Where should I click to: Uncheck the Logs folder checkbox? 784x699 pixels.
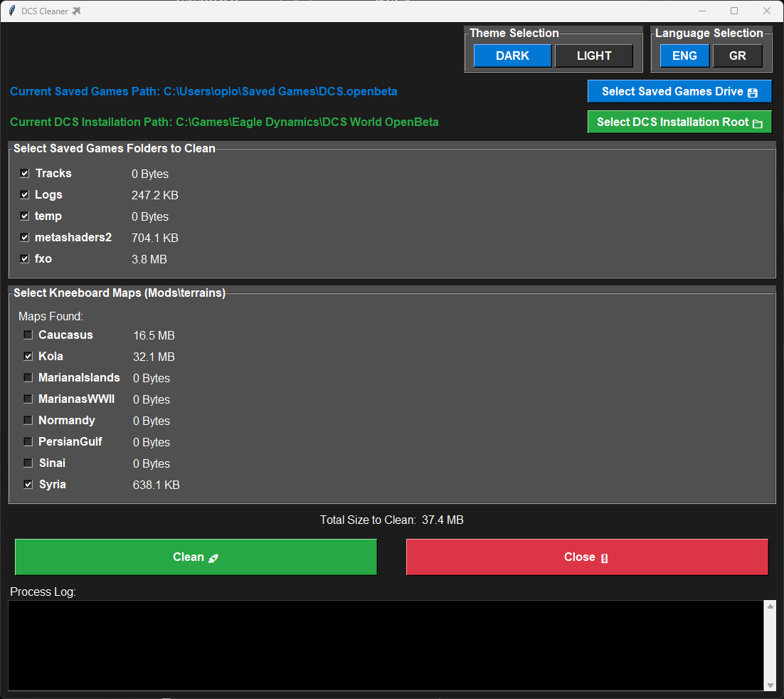pos(25,195)
